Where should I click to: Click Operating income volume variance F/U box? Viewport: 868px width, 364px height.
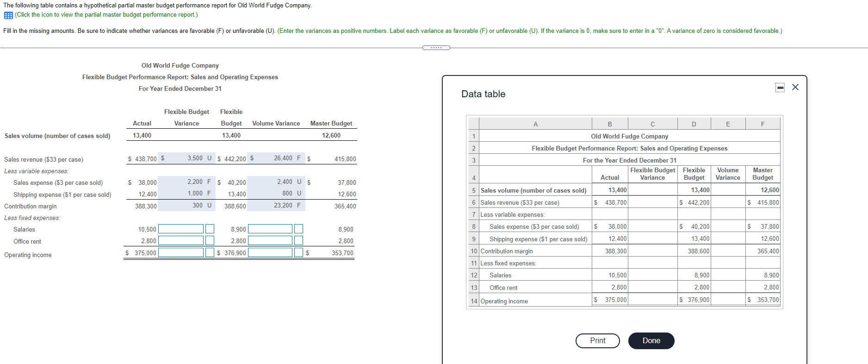pos(298,252)
